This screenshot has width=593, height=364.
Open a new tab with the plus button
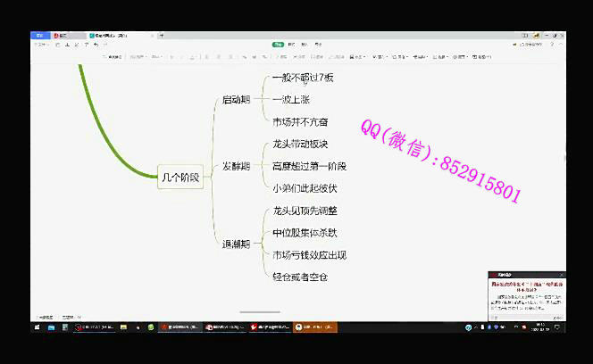point(161,36)
